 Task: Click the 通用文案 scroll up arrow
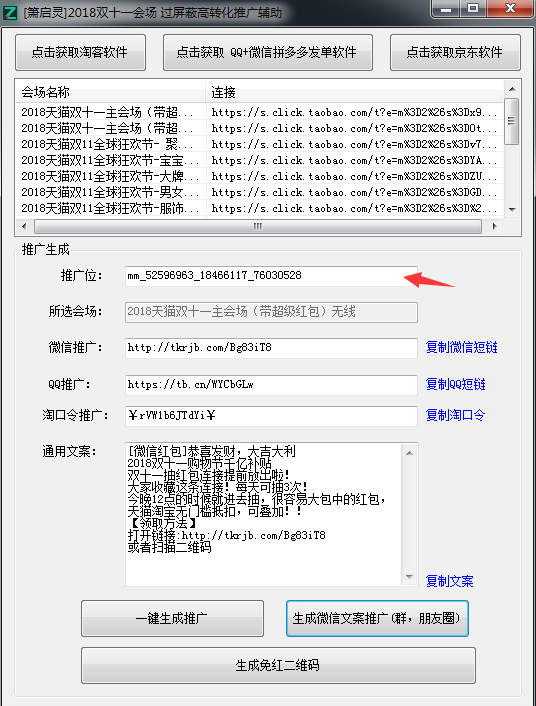click(409, 453)
